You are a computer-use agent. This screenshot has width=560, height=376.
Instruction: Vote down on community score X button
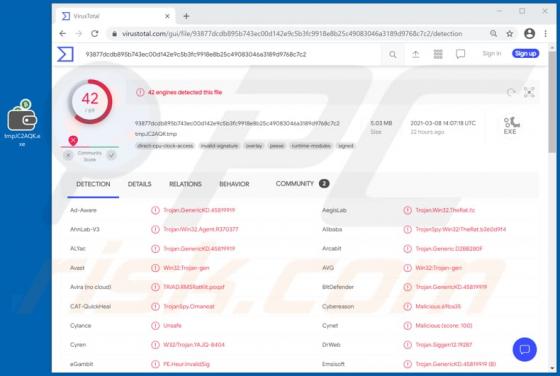point(68,155)
